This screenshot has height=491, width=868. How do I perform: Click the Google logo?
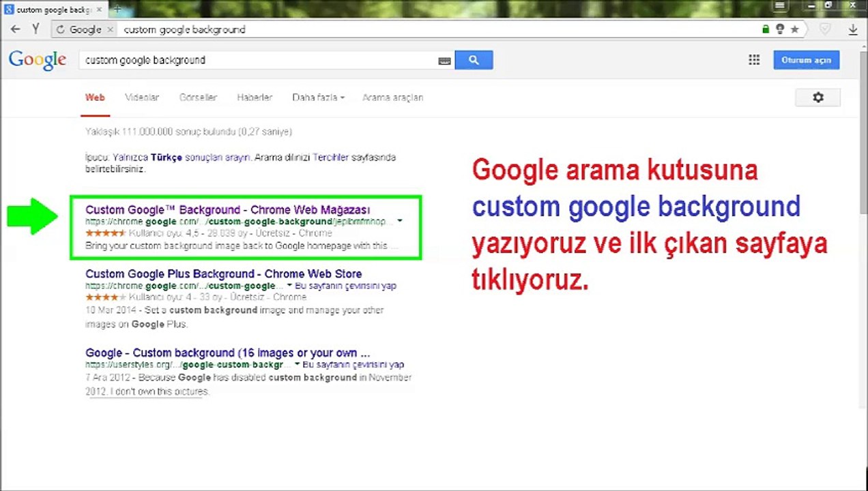38,60
